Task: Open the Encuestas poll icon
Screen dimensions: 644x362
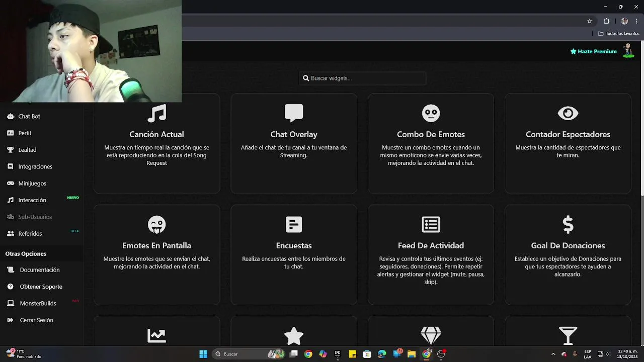Action: [x=294, y=224]
